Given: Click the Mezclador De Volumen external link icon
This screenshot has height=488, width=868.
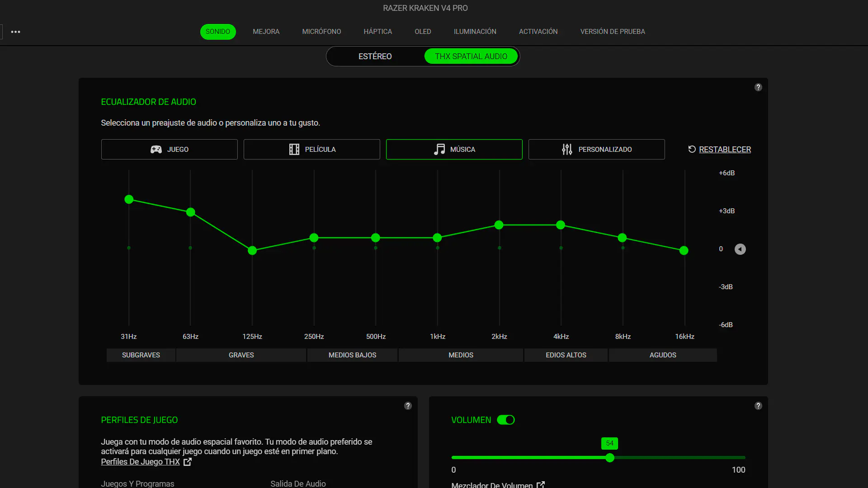Looking at the screenshot, I should (541, 485).
